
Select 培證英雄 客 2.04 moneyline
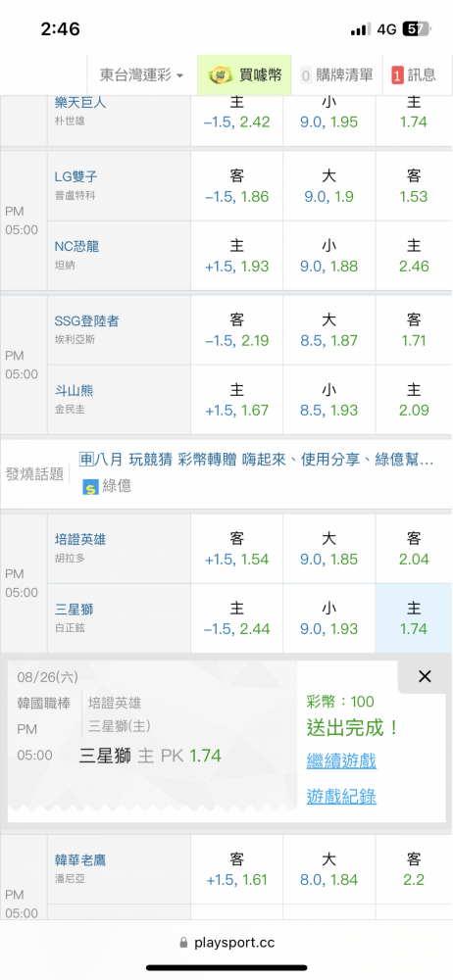pos(414,548)
